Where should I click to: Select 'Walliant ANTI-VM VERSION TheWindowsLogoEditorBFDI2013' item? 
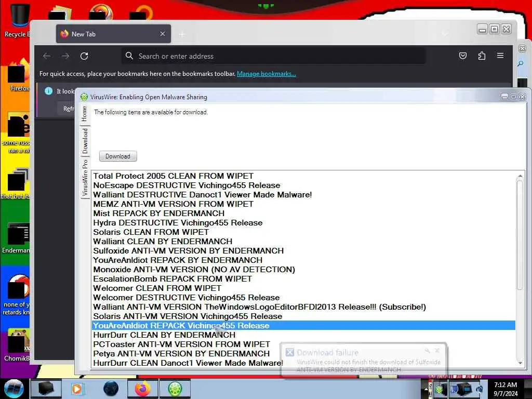(x=303, y=307)
